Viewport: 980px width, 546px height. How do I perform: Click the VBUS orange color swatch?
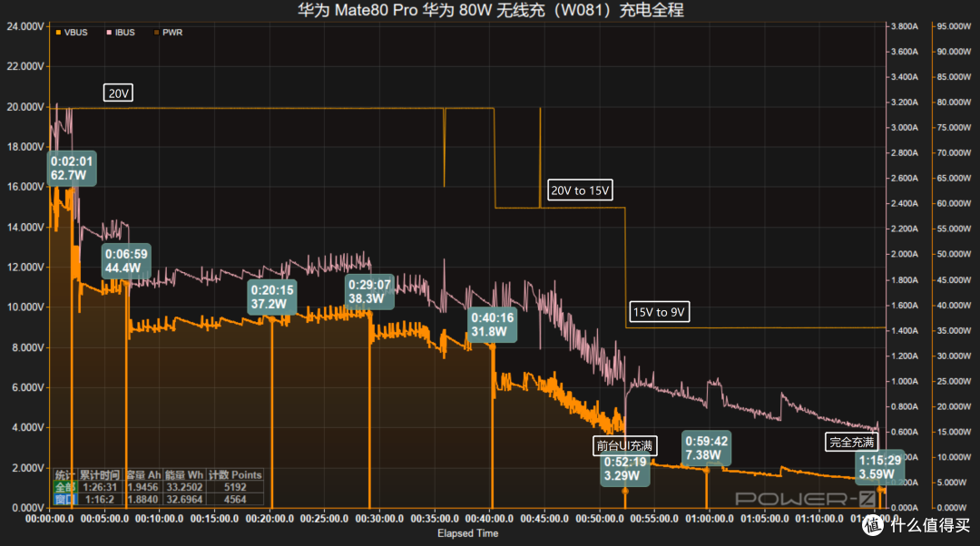[x=58, y=33]
